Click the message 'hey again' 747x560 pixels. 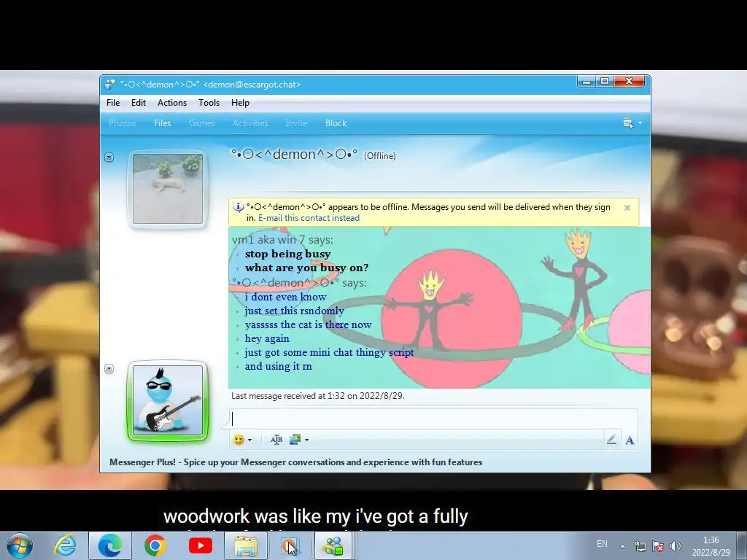267,338
